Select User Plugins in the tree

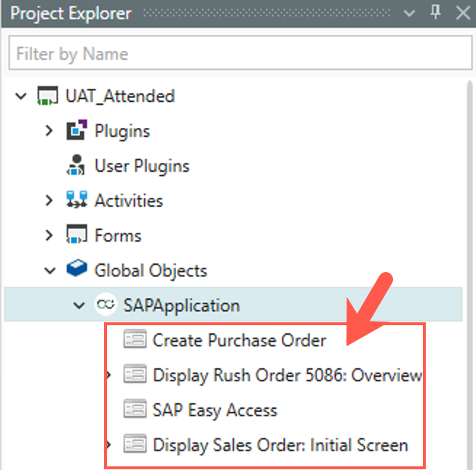(x=142, y=166)
